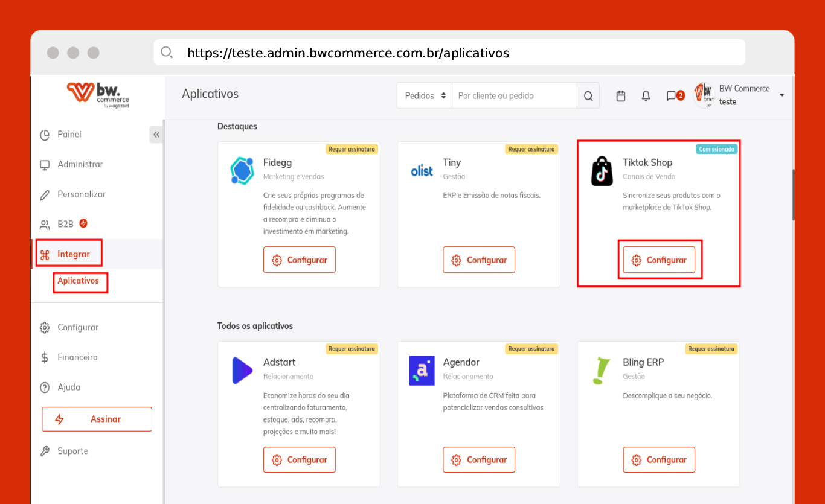Viewport: 825px width, 504px height.
Task: Click the Bling ERP logo
Action: tap(602, 371)
